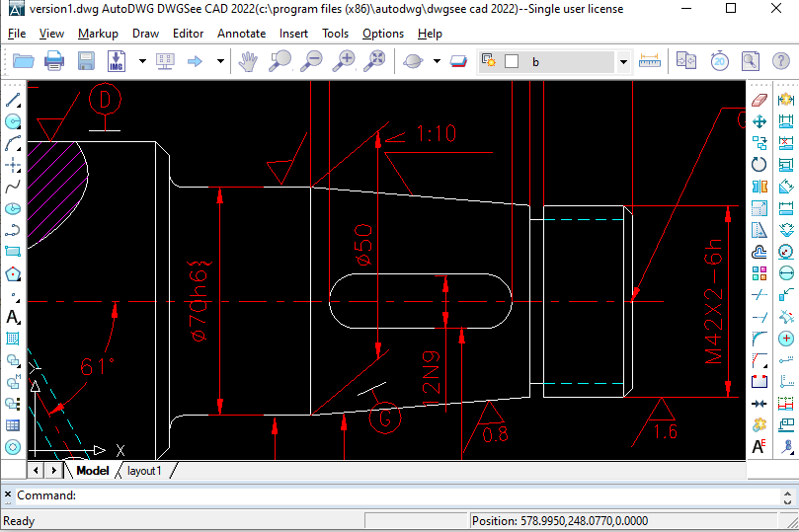The height and width of the screenshot is (532, 799).
Task: Select the Ellipse draw tool
Action: 13,208
